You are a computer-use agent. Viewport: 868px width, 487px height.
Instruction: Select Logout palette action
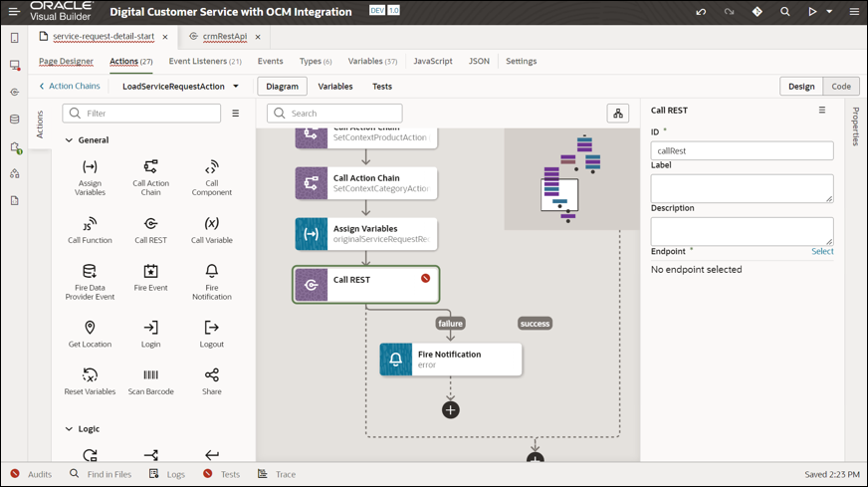point(211,334)
